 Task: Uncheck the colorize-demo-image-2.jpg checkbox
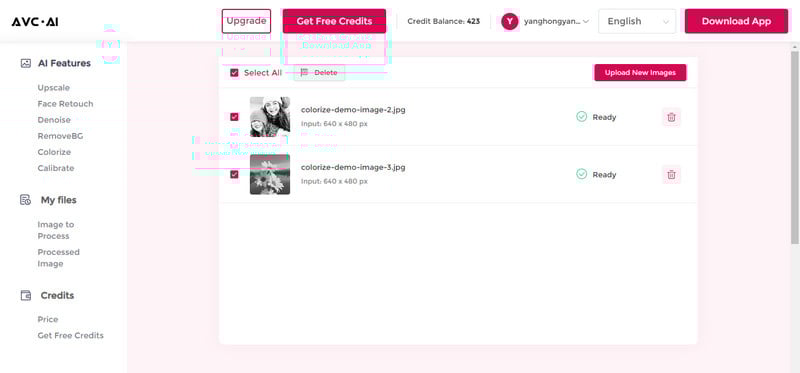tap(234, 117)
